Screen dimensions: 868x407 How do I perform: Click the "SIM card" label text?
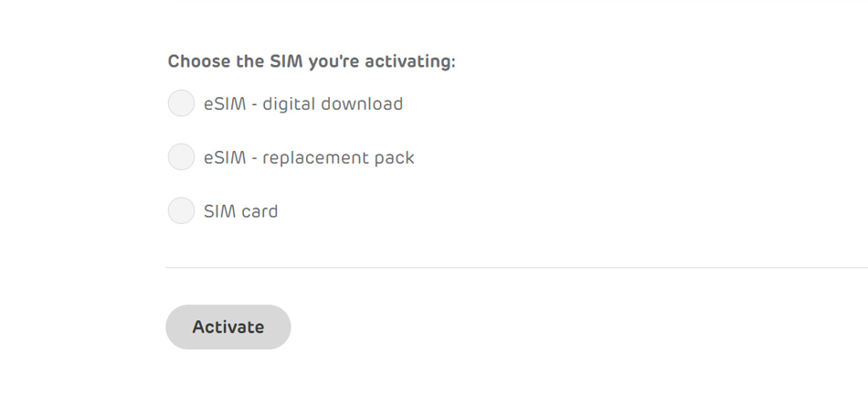[x=241, y=211]
